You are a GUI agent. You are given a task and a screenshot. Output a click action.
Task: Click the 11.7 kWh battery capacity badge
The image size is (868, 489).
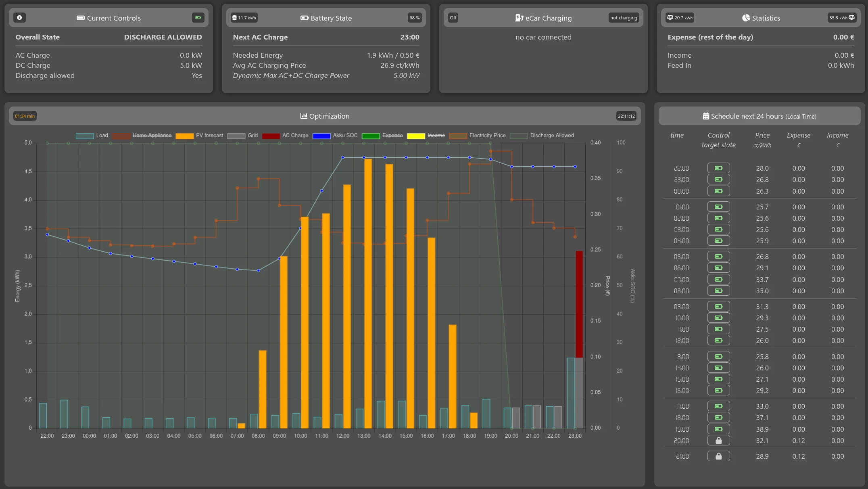(244, 18)
